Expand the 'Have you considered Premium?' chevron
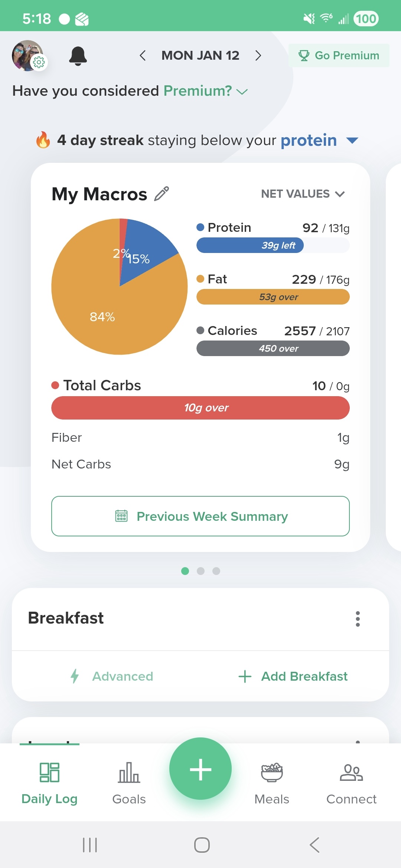The width and height of the screenshot is (401, 868). [242, 92]
